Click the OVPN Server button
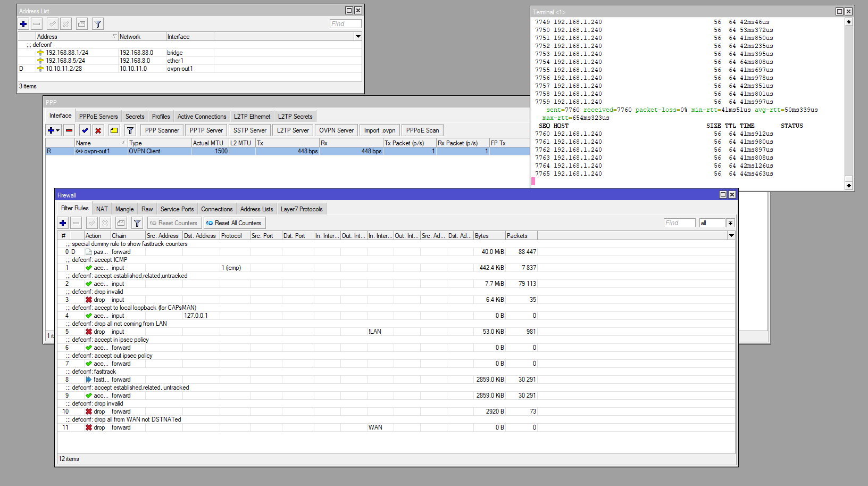Viewport: 868px width, 486px height. 337,130
